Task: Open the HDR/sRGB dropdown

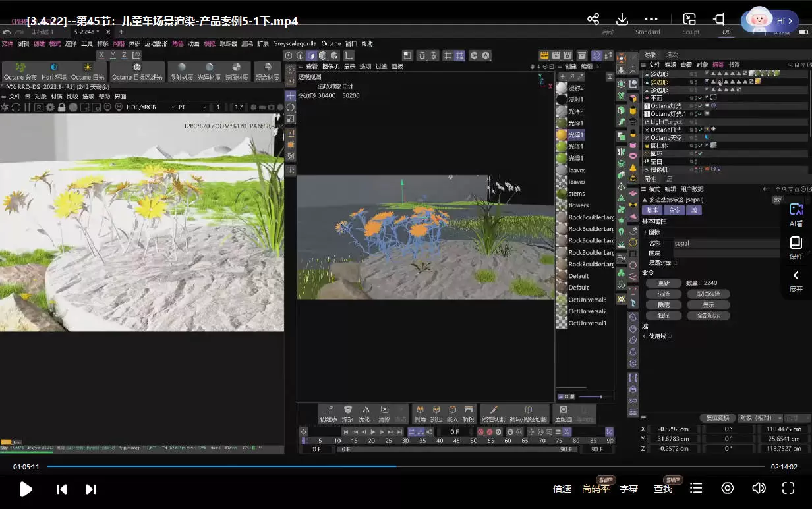Action: [x=151, y=107]
